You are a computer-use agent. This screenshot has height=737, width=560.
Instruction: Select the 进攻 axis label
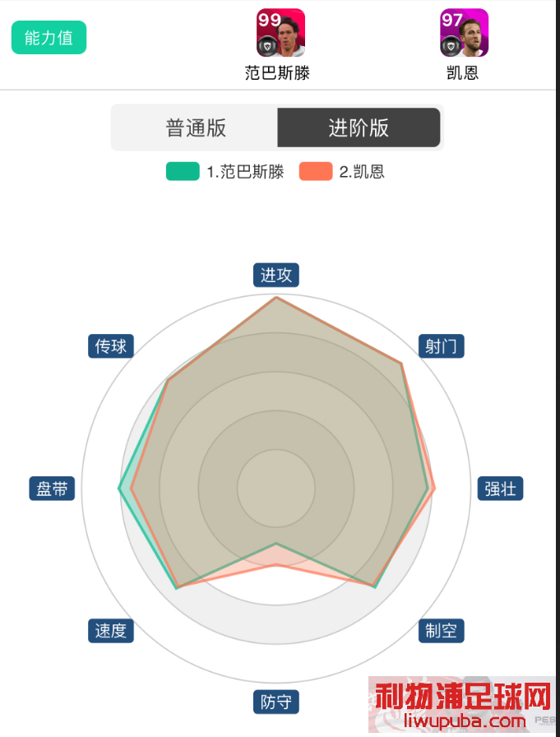pyautogui.click(x=276, y=275)
